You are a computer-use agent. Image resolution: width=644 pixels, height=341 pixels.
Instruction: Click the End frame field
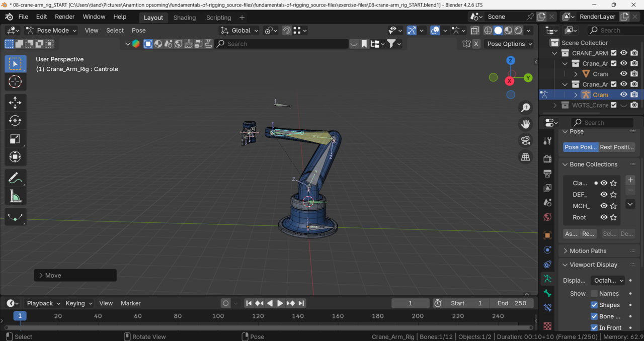512,303
